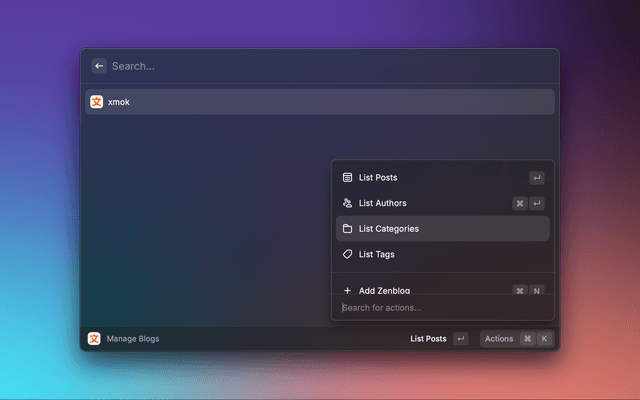This screenshot has width=640, height=400.
Task: Select List Categories in the actions menu
Action: 389,229
